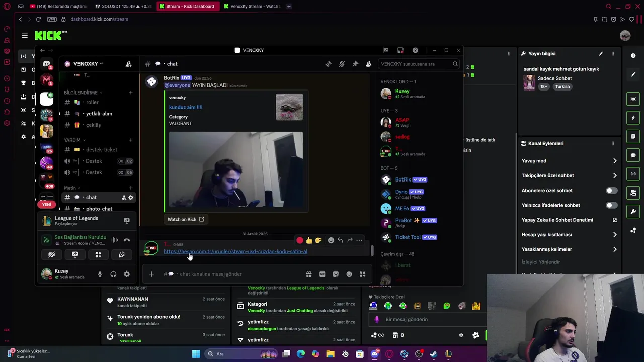
Task: Expand Hesap yaşı kısıtlaması setting
Action: 570,235
